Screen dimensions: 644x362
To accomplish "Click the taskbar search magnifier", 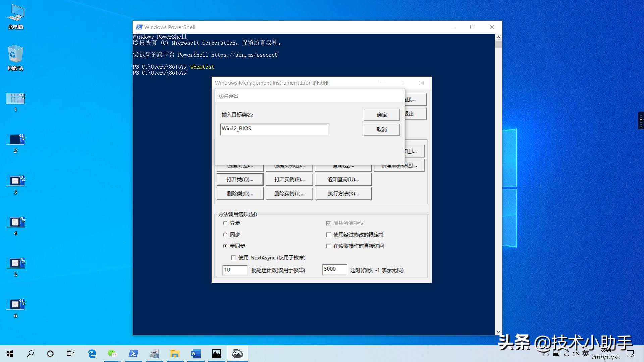I will 30,354.
